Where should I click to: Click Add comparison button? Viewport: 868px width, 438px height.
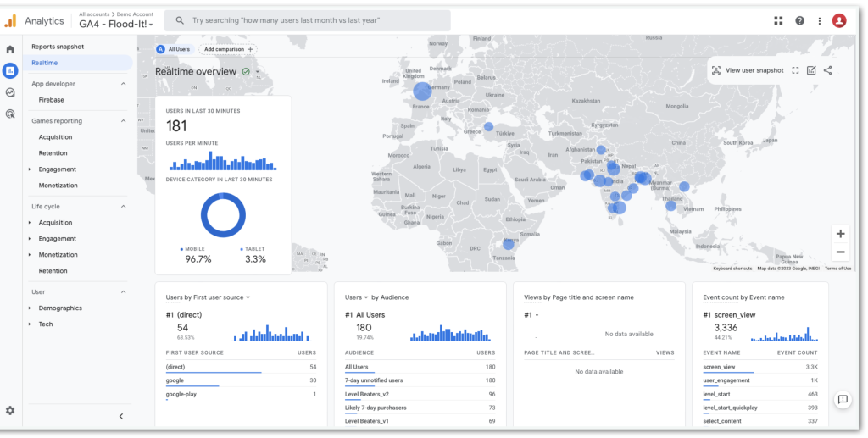point(228,49)
